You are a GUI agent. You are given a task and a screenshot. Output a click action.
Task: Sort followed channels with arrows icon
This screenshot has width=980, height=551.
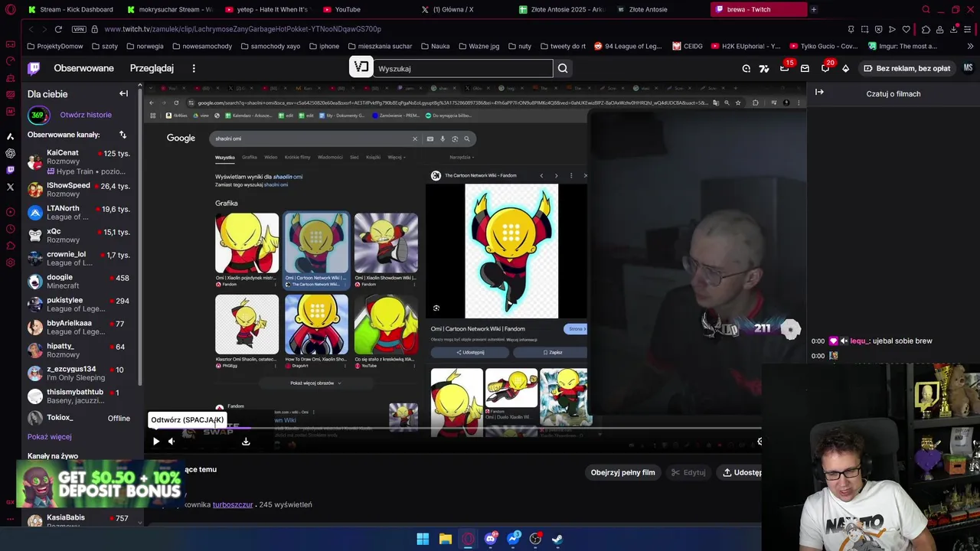[x=122, y=135]
